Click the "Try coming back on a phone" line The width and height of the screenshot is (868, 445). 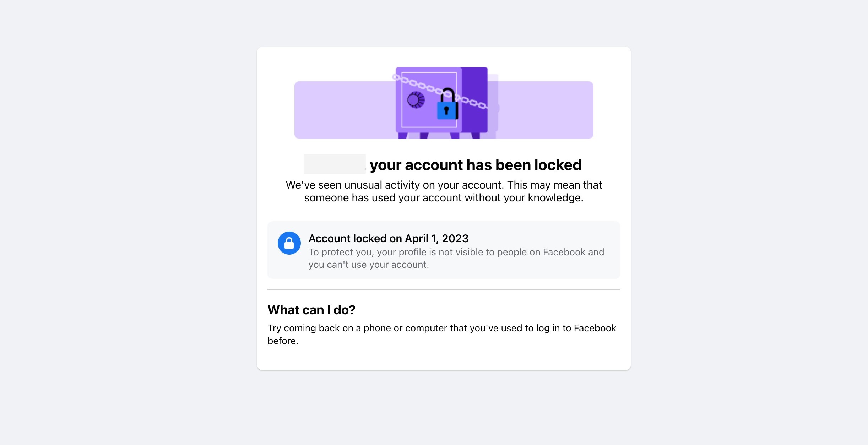[441, 328]
